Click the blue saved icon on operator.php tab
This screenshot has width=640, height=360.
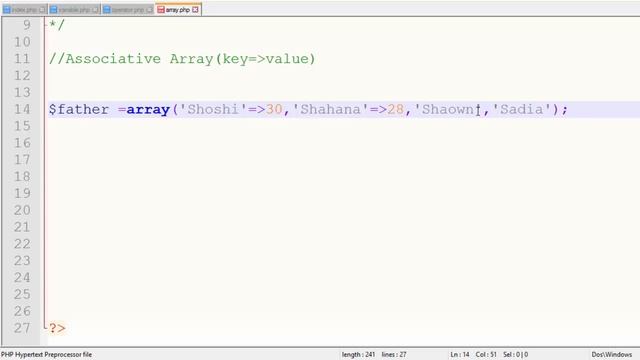point(107,10)
